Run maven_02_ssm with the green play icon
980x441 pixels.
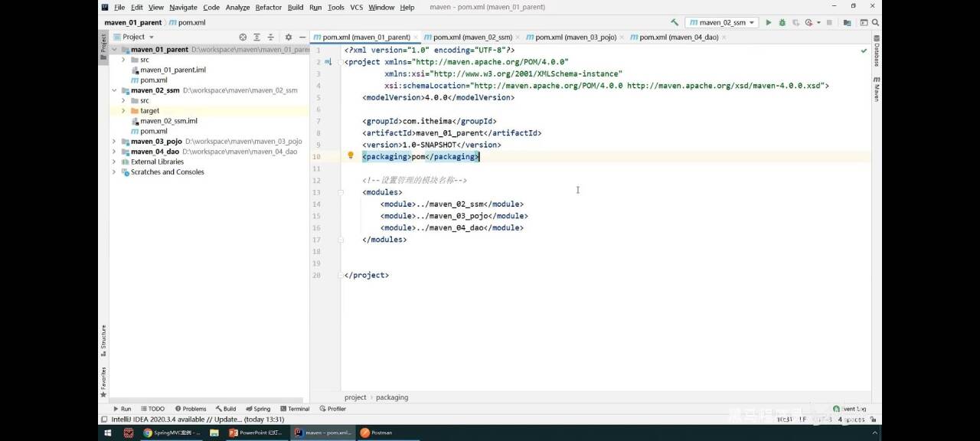(769, 23)
